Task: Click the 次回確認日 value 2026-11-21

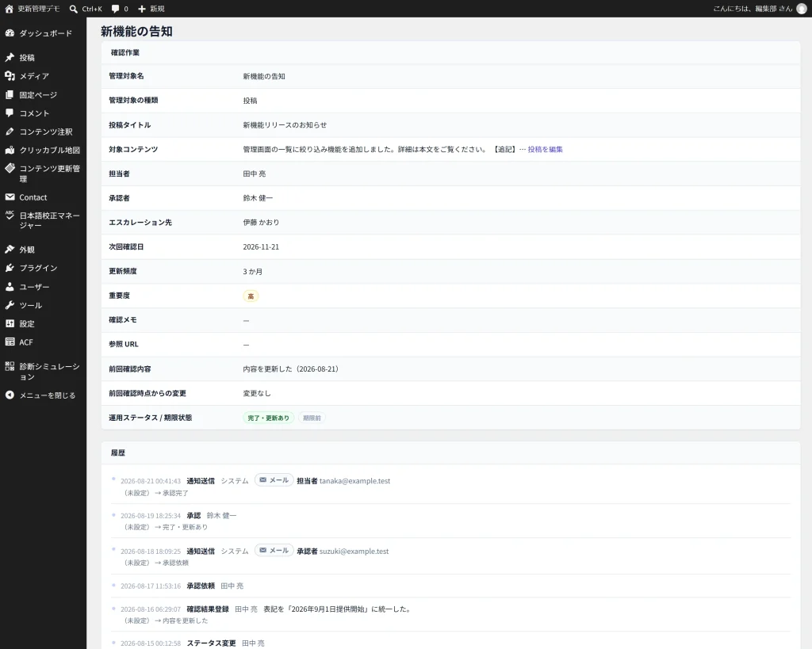Action: (x=261, y=247)
